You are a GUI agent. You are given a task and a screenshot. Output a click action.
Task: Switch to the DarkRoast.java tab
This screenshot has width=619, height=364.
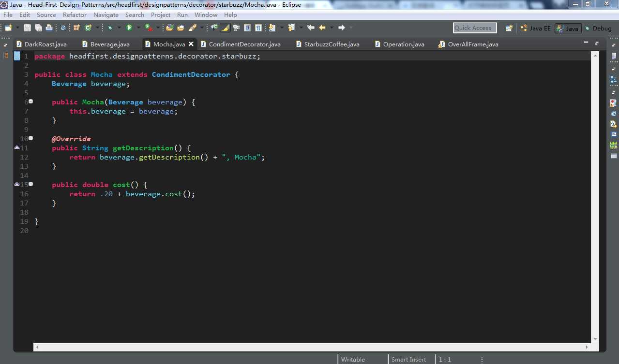pyautogui.click(x=41, y=44)
